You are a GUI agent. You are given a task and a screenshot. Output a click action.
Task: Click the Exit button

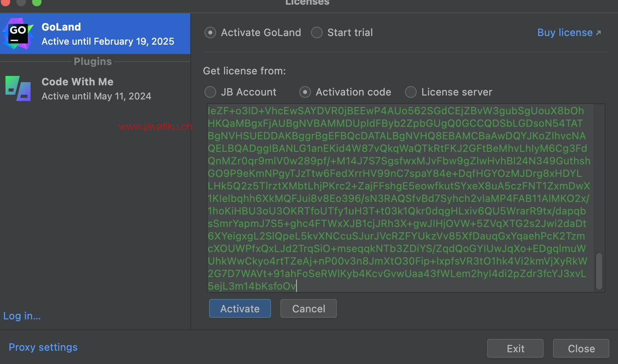[515, 348]
